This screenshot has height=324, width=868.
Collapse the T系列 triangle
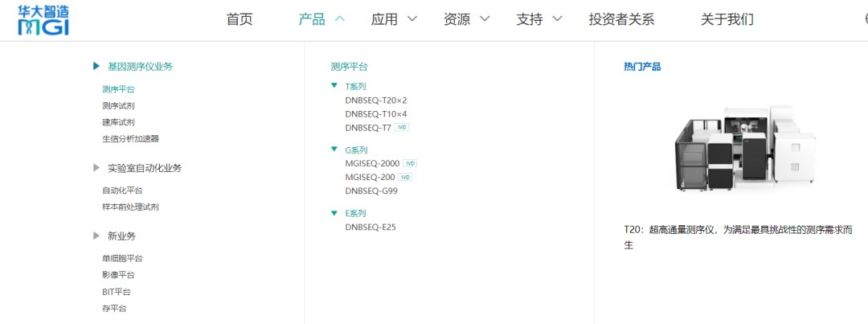[334, 86]
